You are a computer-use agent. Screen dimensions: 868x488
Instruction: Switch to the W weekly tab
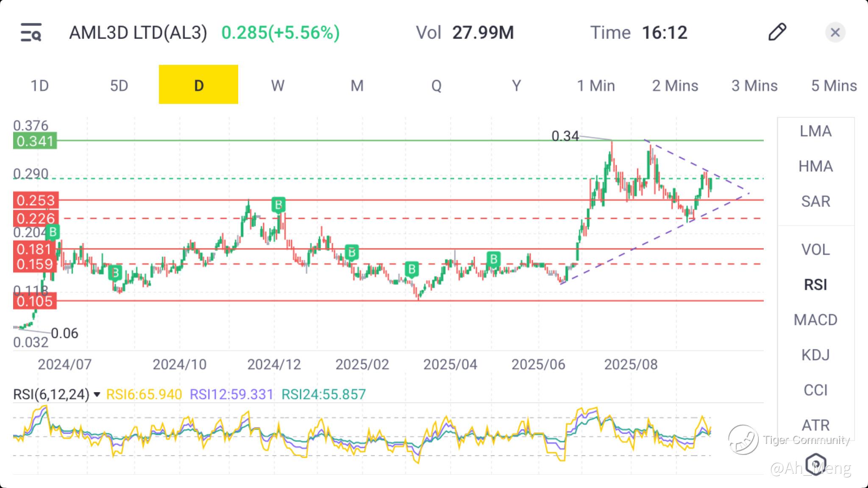[278, 86]
